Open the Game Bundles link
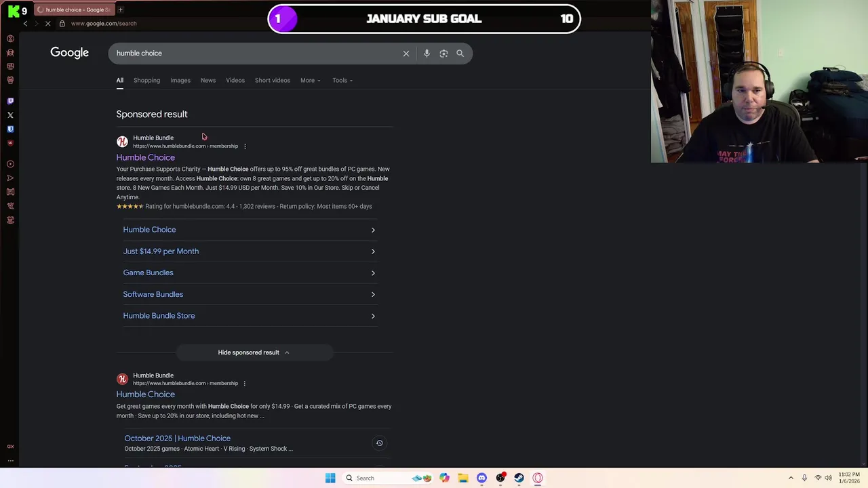The image size is (868, 488). click(x=148, y=273)
